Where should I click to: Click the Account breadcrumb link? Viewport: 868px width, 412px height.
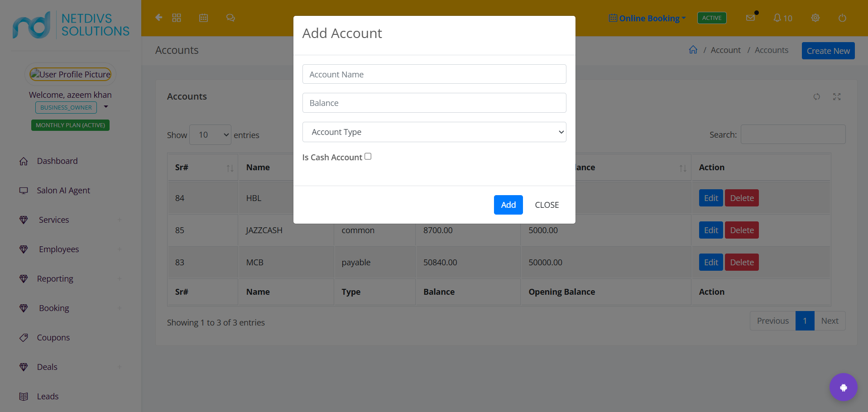[x=725, y=50]
